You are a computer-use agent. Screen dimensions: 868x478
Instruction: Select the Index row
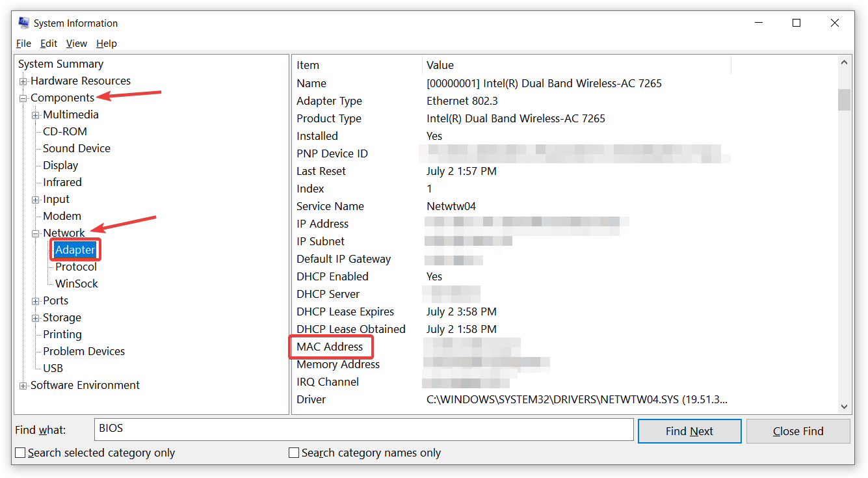pos(564,189)
